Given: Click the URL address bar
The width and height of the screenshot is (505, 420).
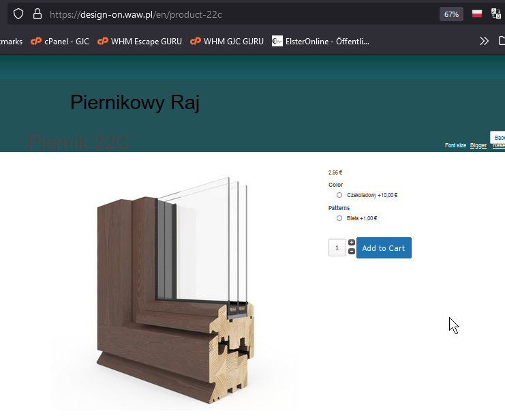Looking at the screenshot, I should tap(226, 14).
